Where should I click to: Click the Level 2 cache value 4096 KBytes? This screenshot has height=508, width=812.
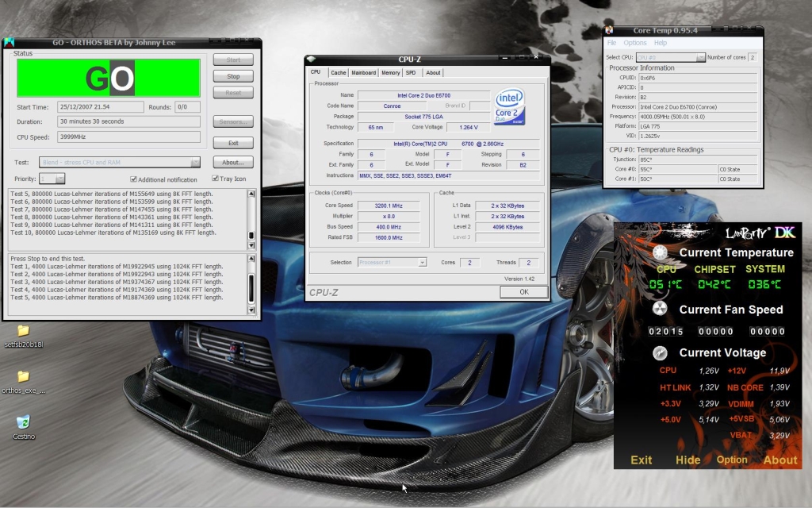pos(507,227)
